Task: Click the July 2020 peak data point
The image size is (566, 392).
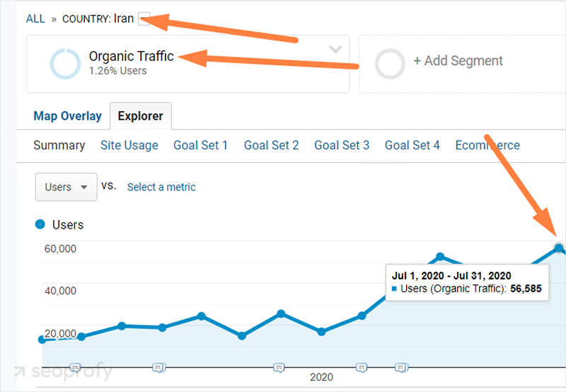Action: point(559,248)
